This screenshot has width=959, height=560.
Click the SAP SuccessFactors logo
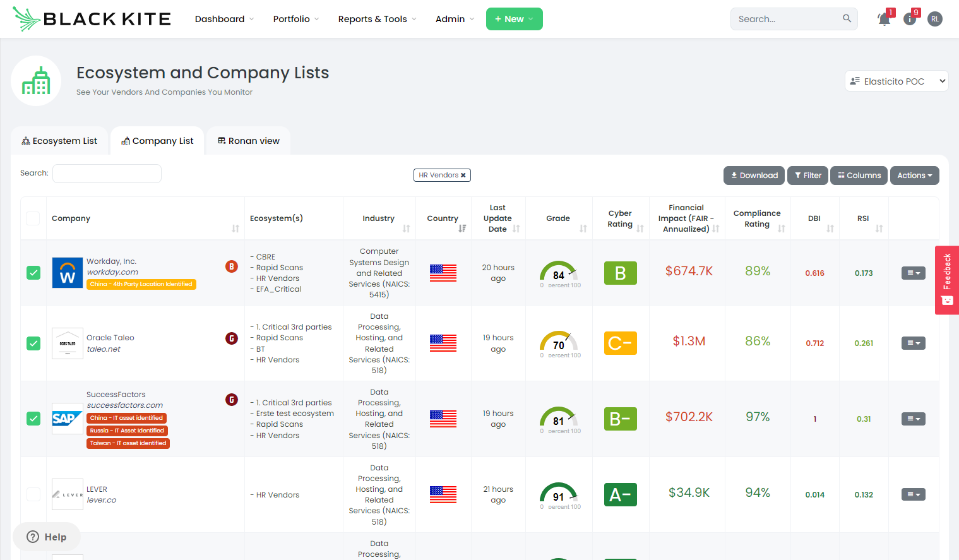click(x=68, y=419)
